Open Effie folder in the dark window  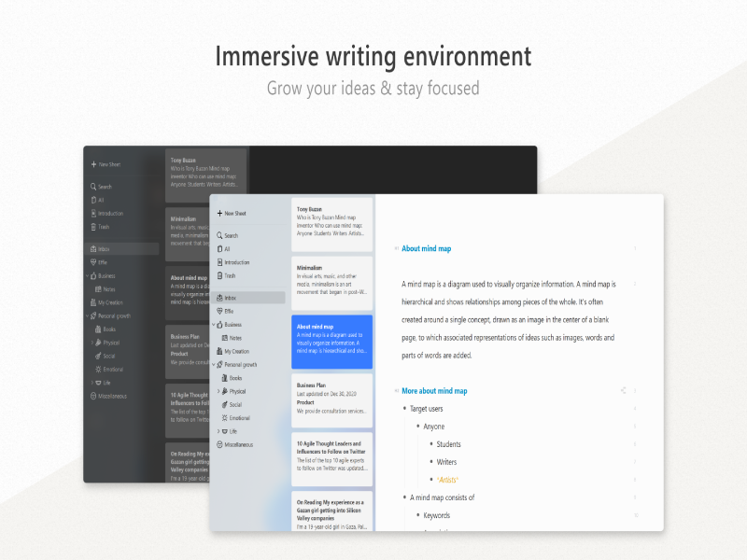click(99, 262)
